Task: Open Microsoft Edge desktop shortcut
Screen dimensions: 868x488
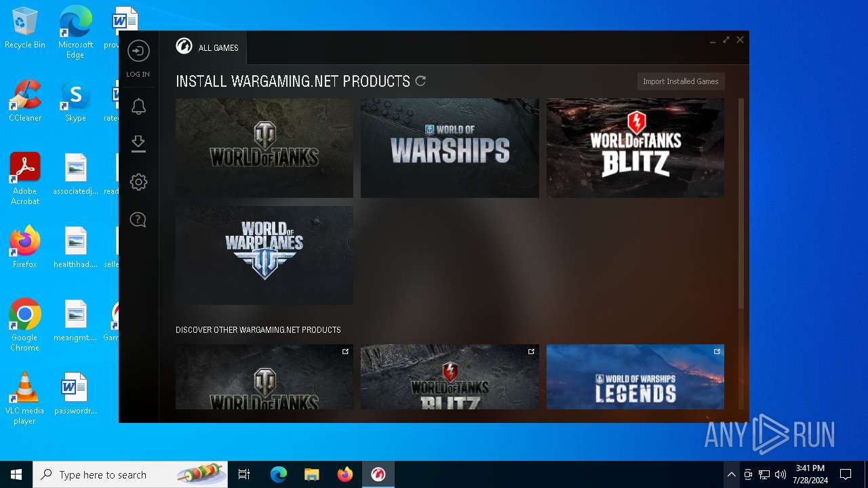Action: click(75, 33)
